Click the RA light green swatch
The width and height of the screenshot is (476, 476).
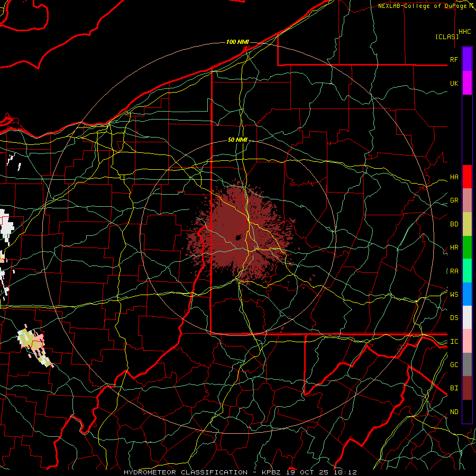tap(467, 271)
